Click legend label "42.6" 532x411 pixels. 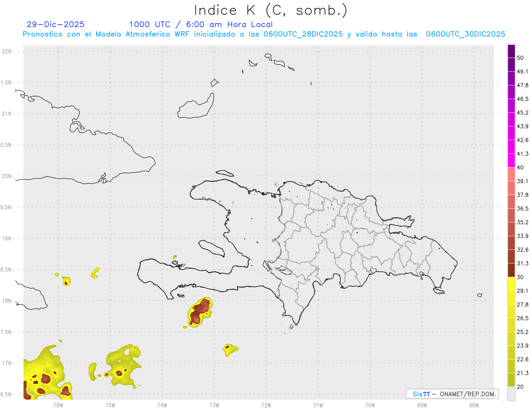click(x=523, y=140)
